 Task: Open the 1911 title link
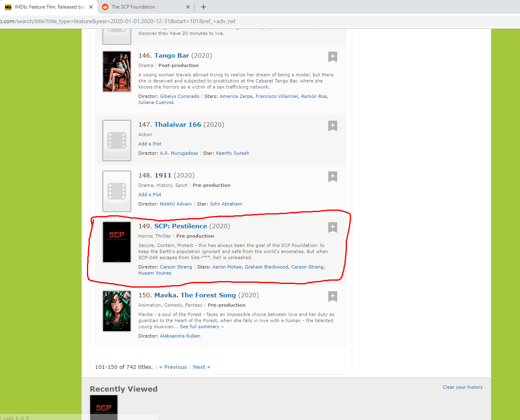click(163, 175)
